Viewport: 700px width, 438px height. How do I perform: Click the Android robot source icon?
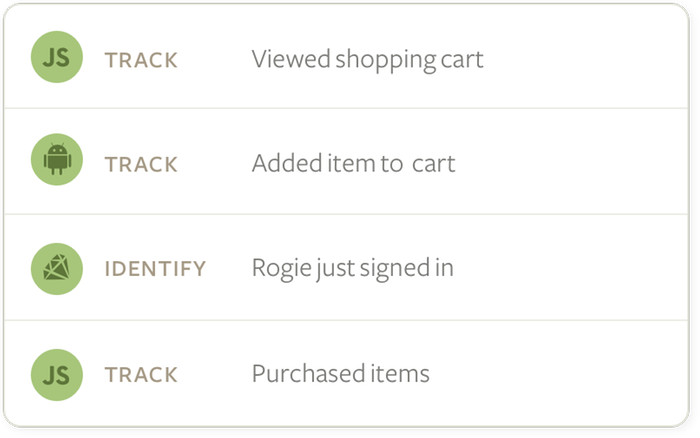[x=57, y=159]
